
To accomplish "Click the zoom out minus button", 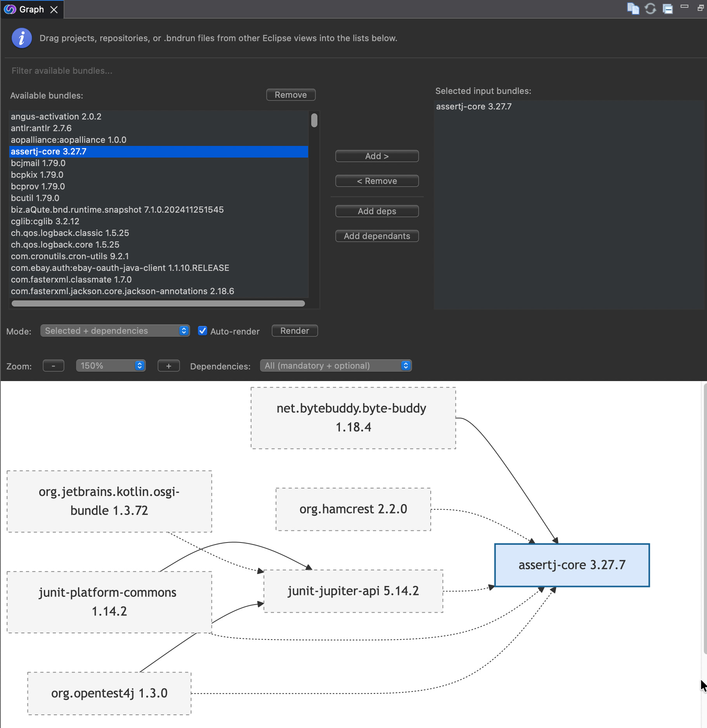I will 54,366.
